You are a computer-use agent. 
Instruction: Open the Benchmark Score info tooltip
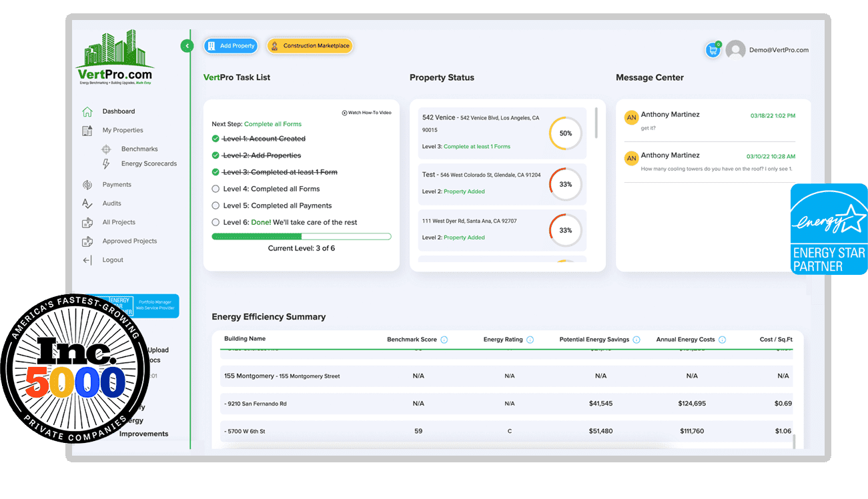coord(444,339)
